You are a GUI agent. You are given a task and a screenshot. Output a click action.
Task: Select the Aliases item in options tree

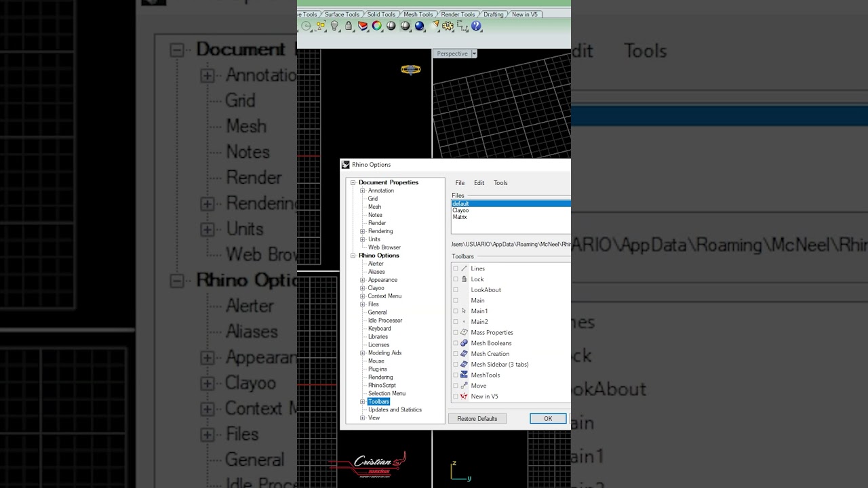[376, 272]
